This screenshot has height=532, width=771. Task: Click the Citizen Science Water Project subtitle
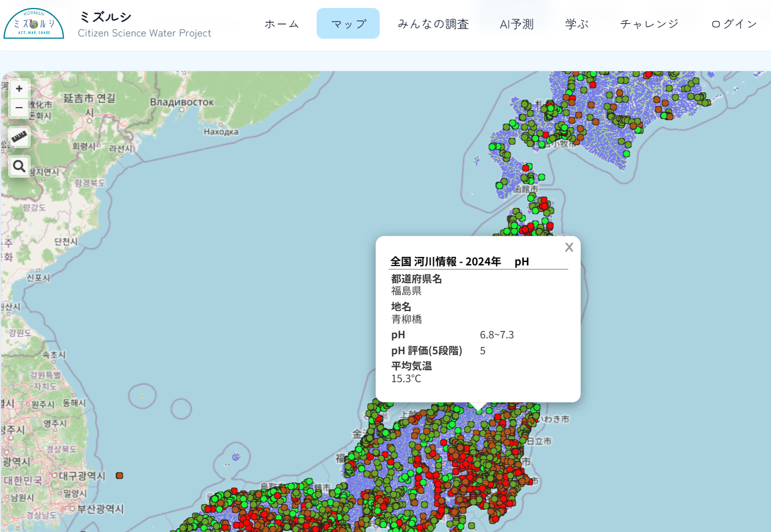(145, 33)
